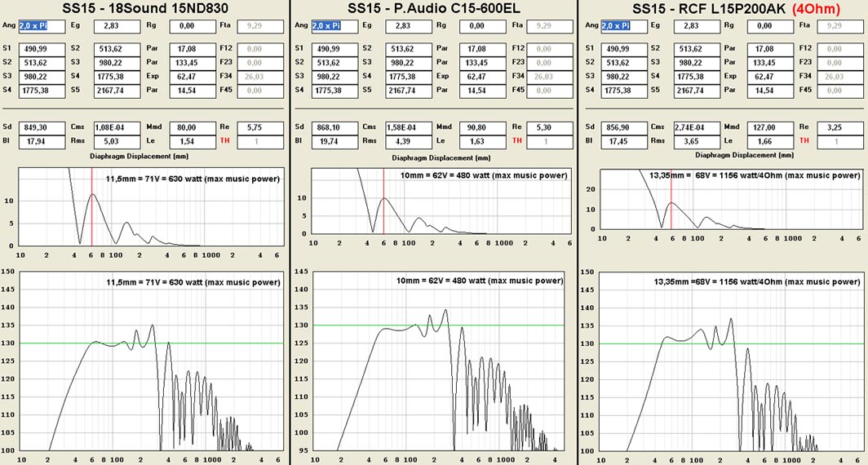This screenshot has height=465, width=868.
Task: Click red marker line in RCF displacement chart
Action: click(671, 199)
